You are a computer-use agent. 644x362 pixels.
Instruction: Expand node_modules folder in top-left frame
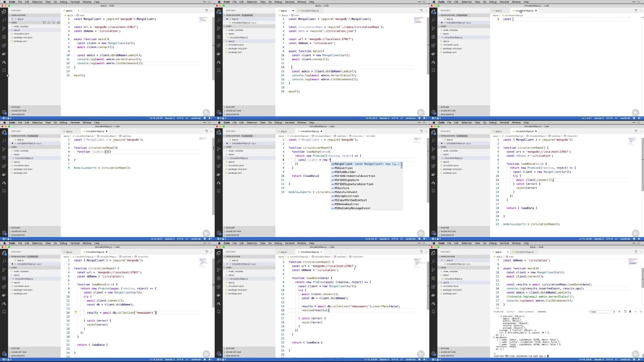tap(21, 26)
